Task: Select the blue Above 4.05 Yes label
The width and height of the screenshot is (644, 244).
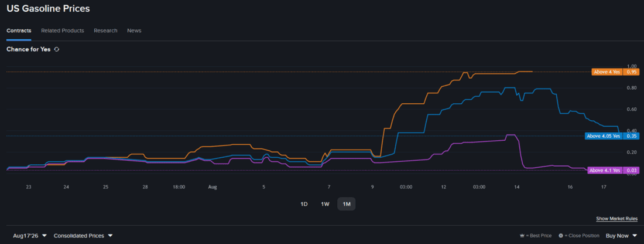Action: click(604, 136)
